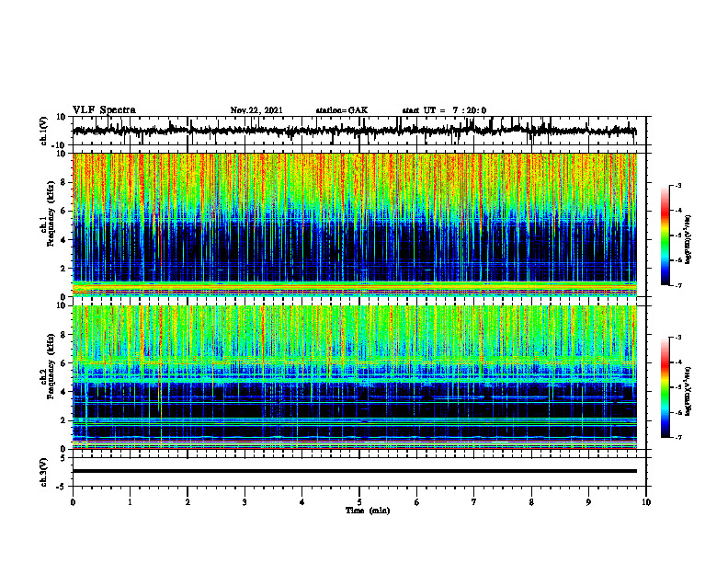Click the ch.1(V) waveform trace panel
Image resolution: width=728 pixels, height=563 pixels.
(358, 131)
